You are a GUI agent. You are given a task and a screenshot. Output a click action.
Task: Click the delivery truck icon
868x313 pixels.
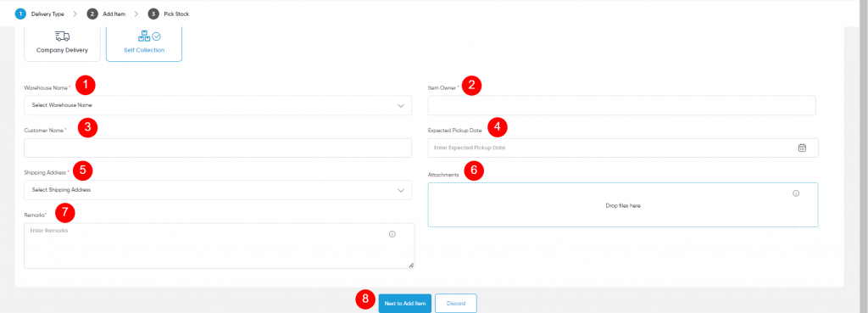point(62,36)
